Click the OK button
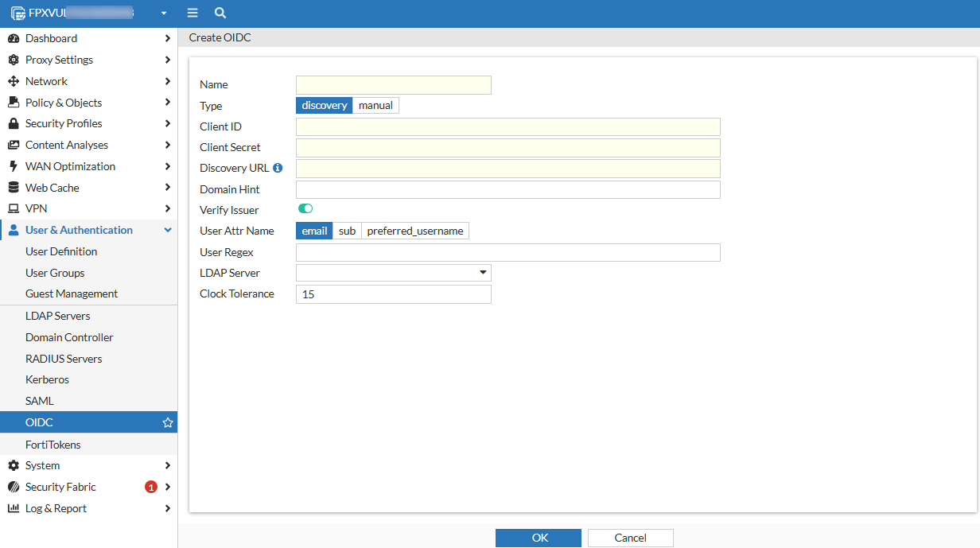This screenshot has height=548, width=980. pyautogui.click(x=539, y=538)
